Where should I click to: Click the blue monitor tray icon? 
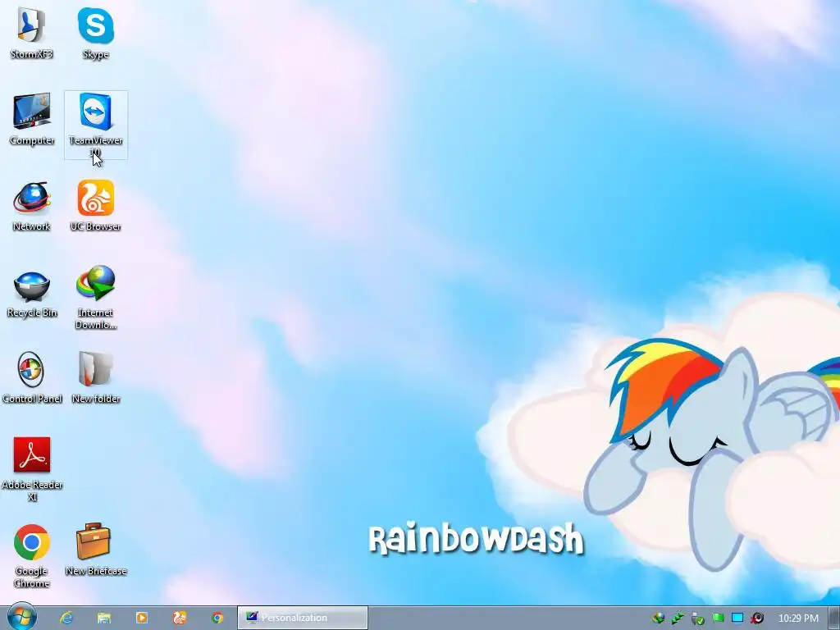737,619
